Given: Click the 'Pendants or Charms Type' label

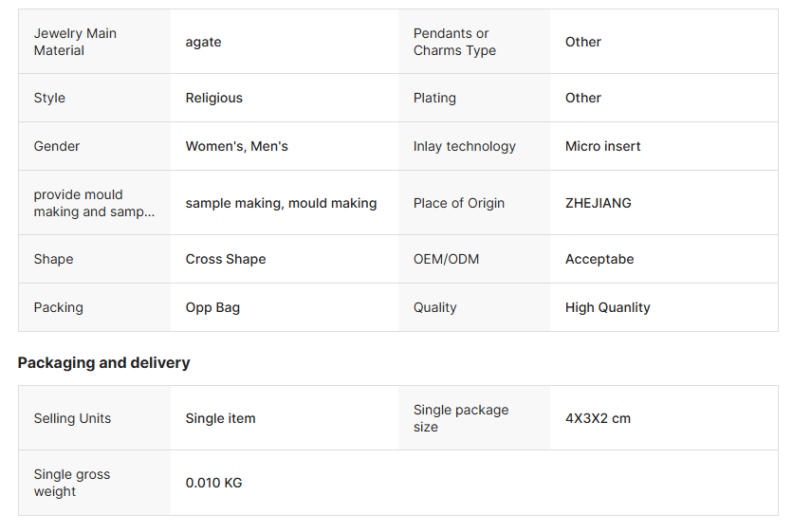Looking at the screenshot, I should point(454,42).
